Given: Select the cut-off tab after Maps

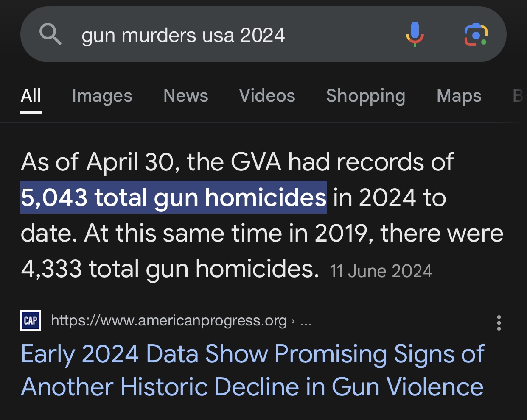Looking at the screenshot, I should 519,96.
